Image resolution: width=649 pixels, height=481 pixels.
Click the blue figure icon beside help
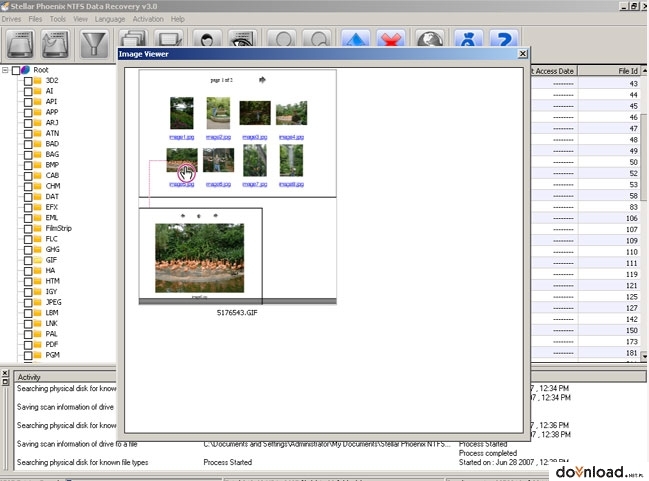point(468,38)
